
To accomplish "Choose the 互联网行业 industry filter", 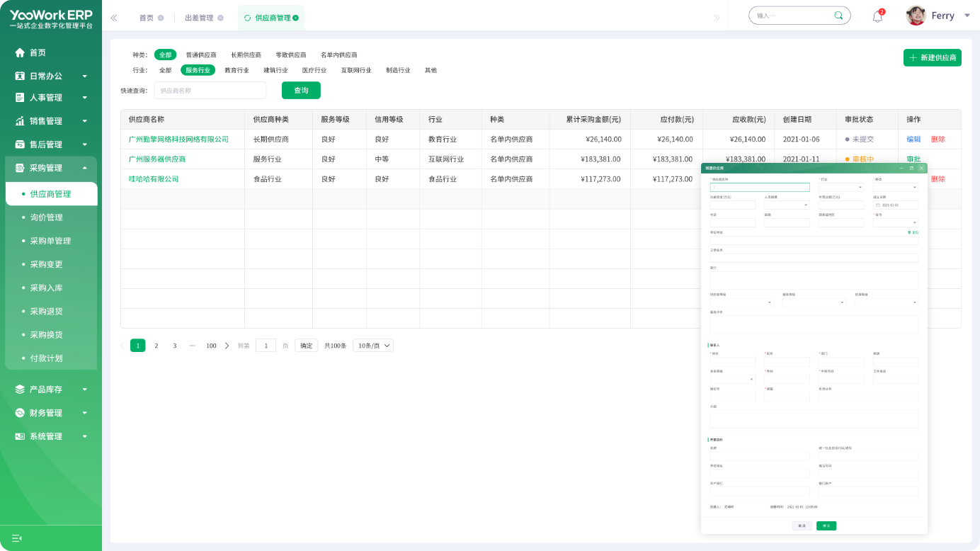I will point(355,70).
